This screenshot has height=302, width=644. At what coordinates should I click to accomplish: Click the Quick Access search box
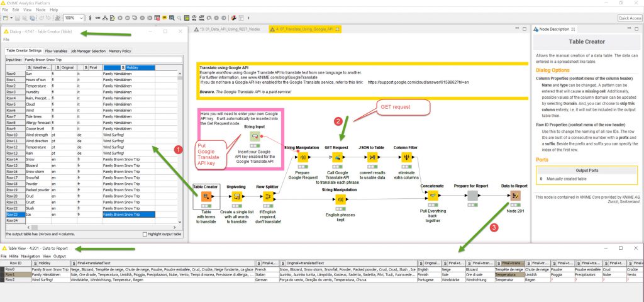click(x=629, y=18)
